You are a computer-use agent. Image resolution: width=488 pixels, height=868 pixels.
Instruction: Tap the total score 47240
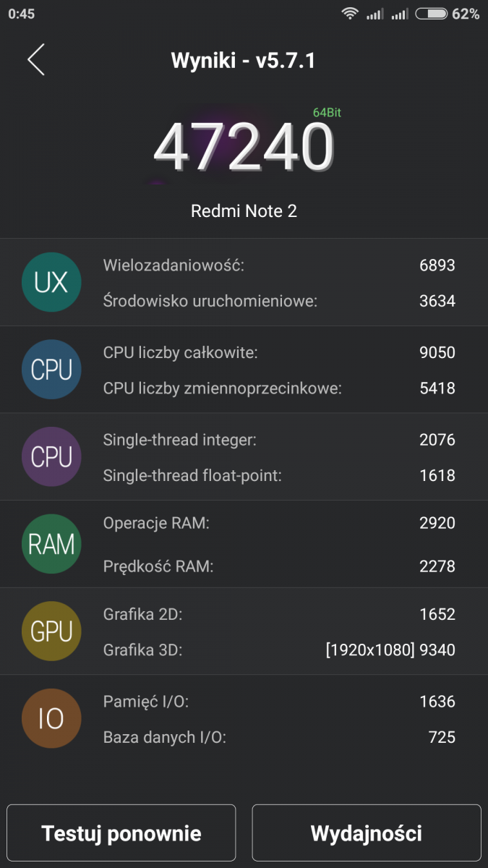[244, 147]
